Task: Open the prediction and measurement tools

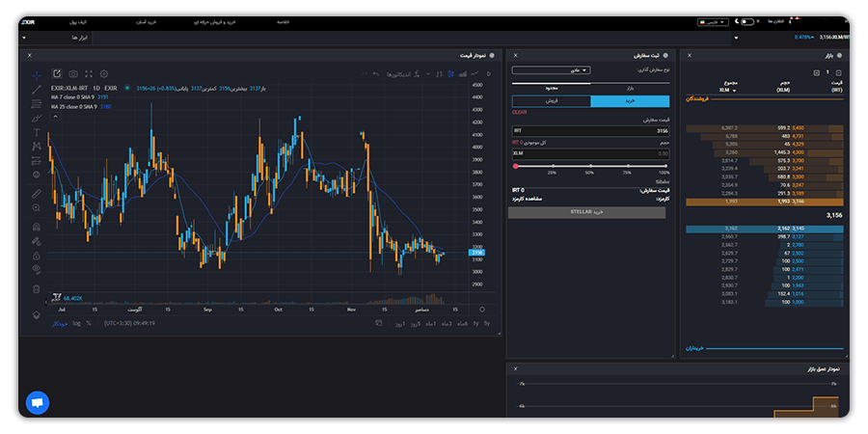Action: pyautogui.click(x=37, y=160)
